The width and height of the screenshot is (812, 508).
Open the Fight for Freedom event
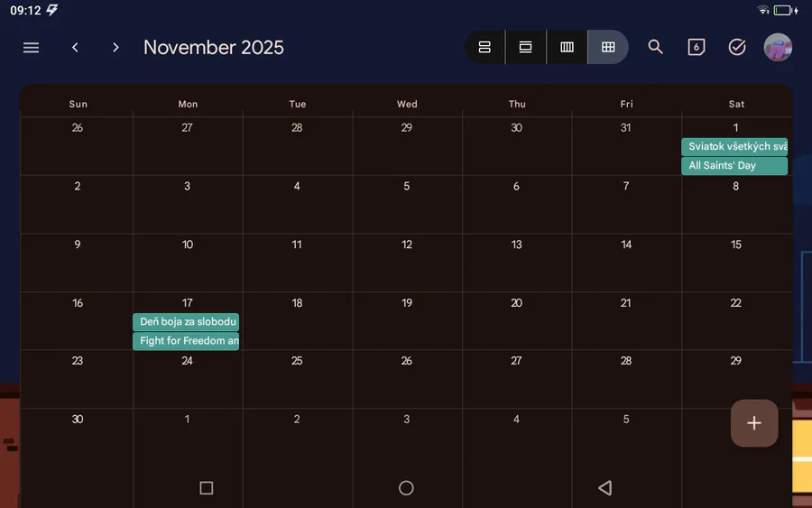coord(186,341)
